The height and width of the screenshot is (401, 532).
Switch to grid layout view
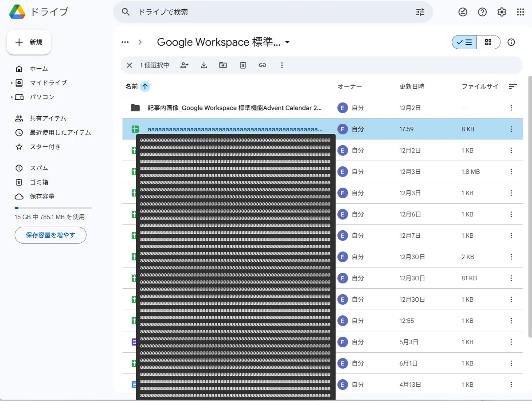[x=489, y=42]
